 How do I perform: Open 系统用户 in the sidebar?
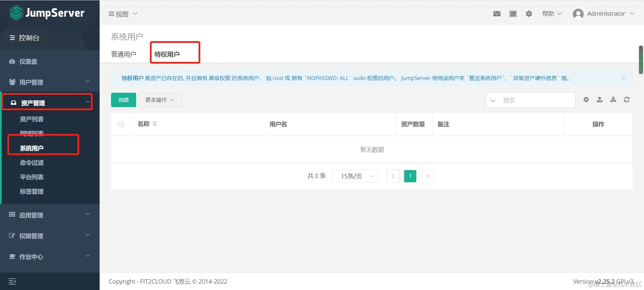32,148
